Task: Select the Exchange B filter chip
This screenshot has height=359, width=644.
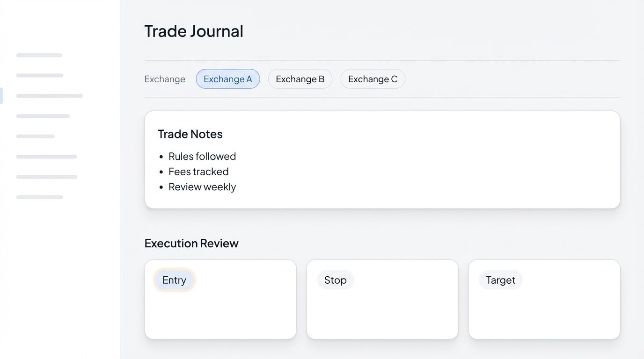Action: pyautogui.click(x=300, y=79)
